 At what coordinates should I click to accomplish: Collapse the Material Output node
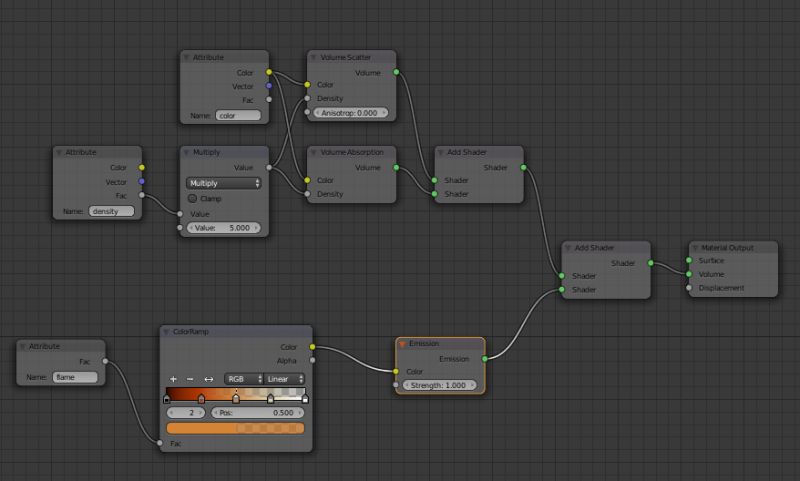(694, 247)
